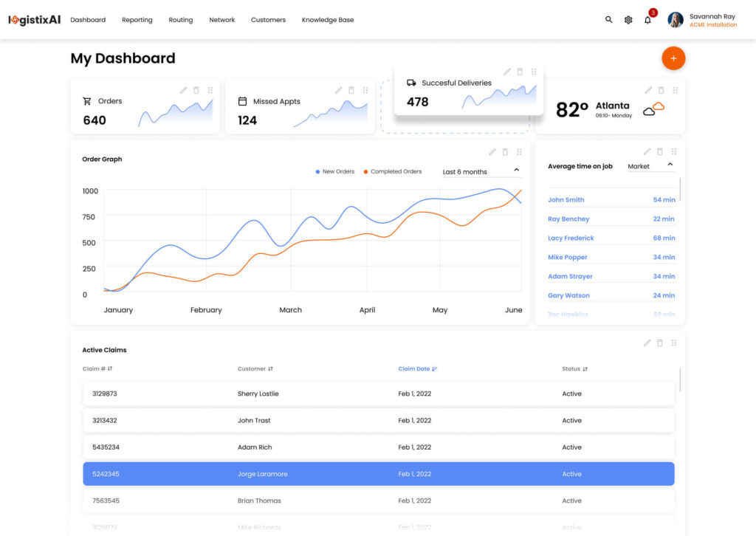756x536 pixels.
Task: Edit the Missed Appts card
Action: click(338, 90)
